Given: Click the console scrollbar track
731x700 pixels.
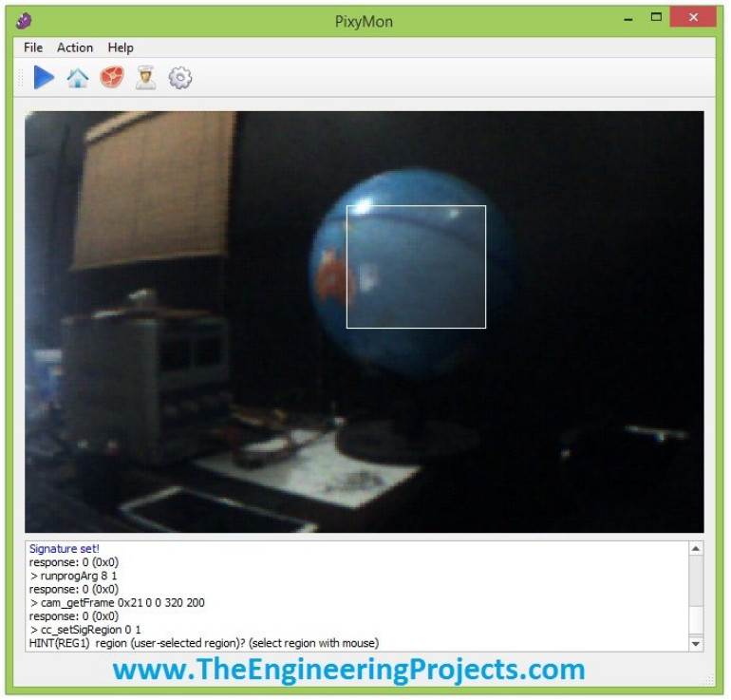Looking at the screenshot, I should point(696,589).
